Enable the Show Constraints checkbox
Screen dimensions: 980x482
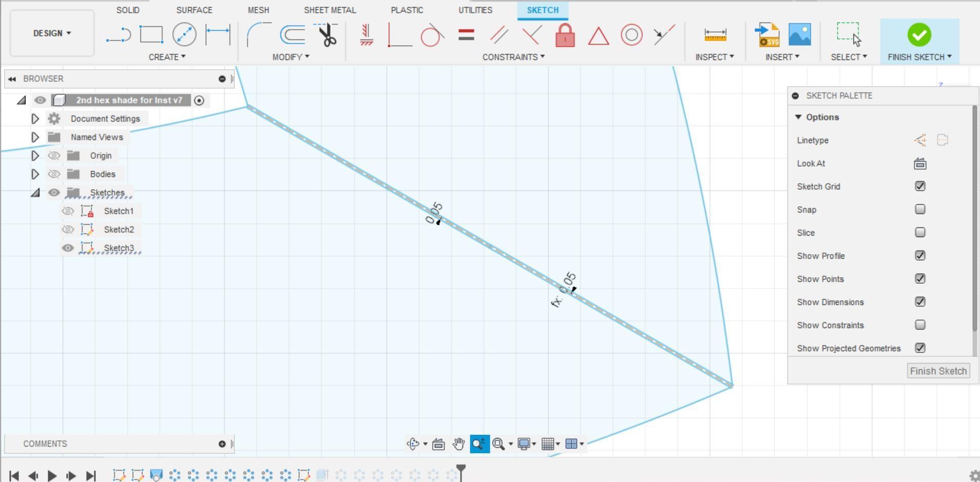(920, 325)
